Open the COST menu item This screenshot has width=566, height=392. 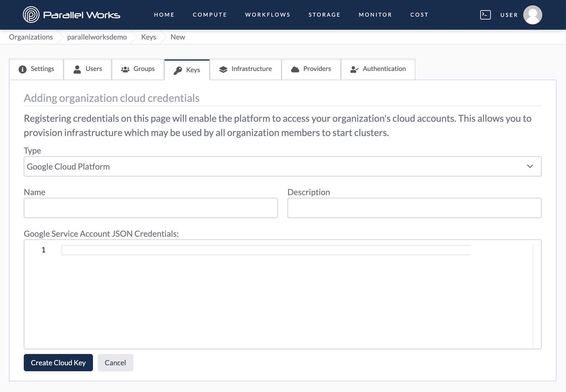[x=419, y=15]
